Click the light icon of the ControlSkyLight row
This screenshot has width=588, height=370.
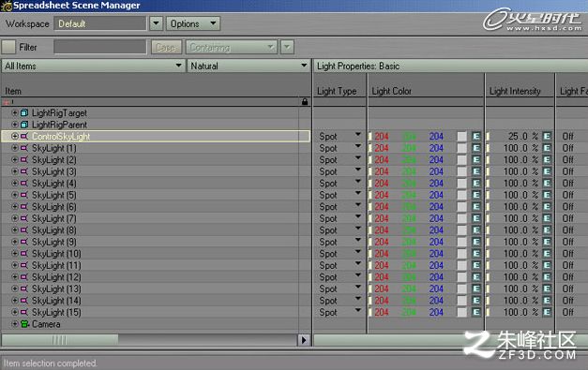pyautogui.click(x=24, y=137)
